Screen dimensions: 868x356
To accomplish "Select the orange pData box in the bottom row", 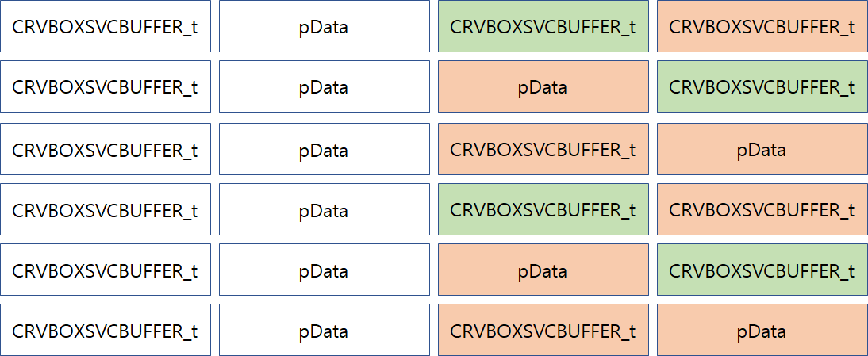I will coord(762,330).
